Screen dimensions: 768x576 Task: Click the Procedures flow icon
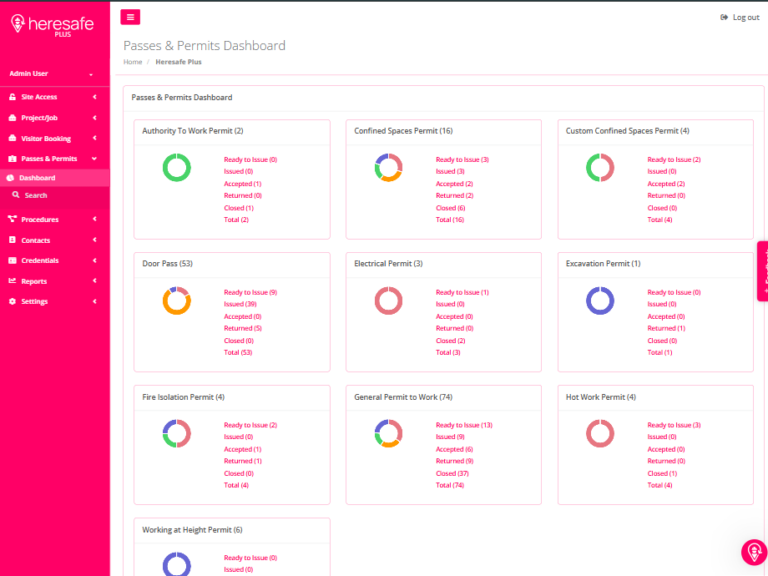coord(12,219)
